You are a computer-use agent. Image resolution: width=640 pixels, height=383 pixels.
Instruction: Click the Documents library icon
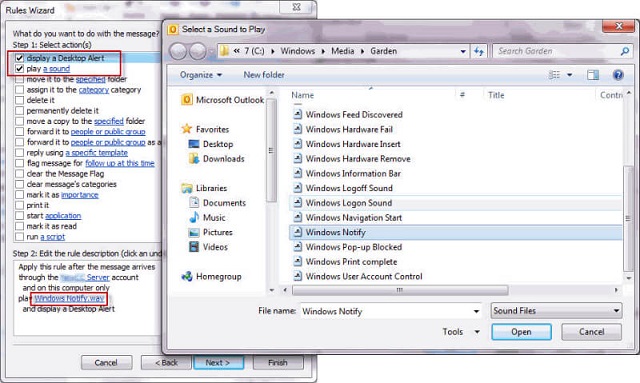tap(194, 203)
